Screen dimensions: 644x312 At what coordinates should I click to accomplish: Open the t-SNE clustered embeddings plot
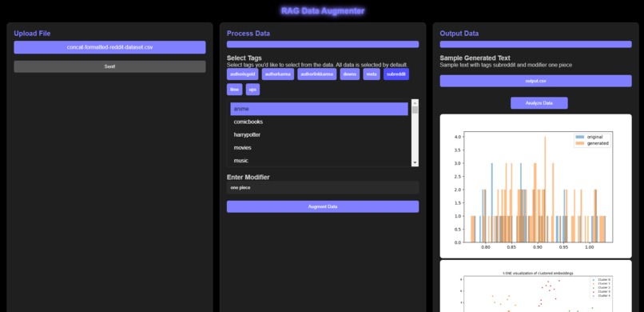coord(535,286)
